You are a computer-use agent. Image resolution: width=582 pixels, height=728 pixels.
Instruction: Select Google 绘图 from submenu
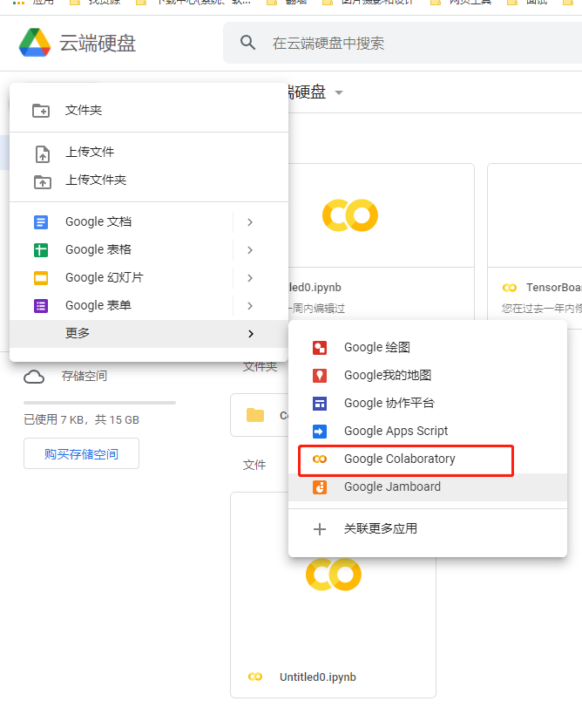[x=428, y=347]
